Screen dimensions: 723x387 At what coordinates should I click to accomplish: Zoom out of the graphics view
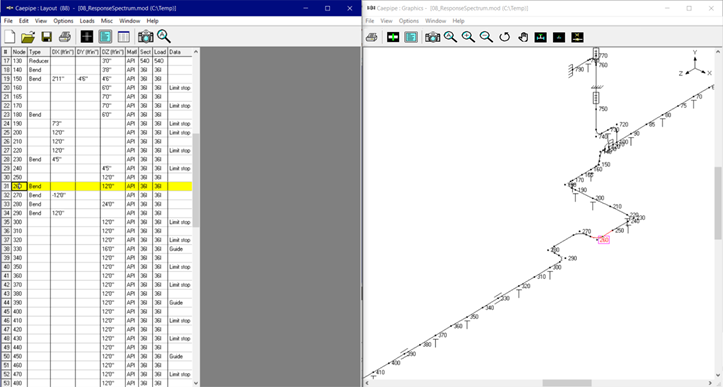click(486, 37)
